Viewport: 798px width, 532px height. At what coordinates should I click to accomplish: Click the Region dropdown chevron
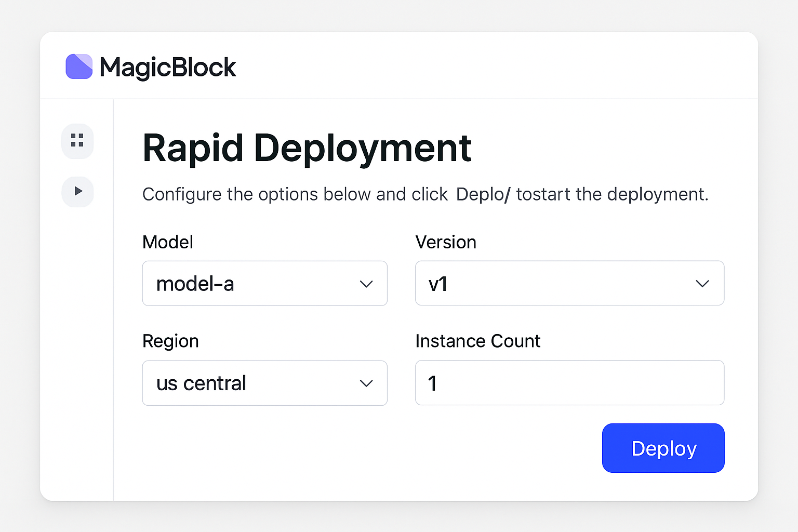[366, 383]
